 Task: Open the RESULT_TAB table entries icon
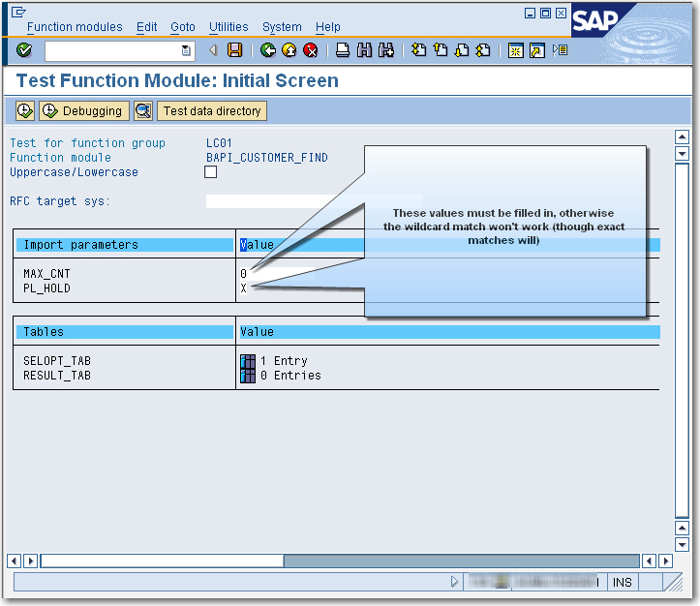[x=248, y=376]
